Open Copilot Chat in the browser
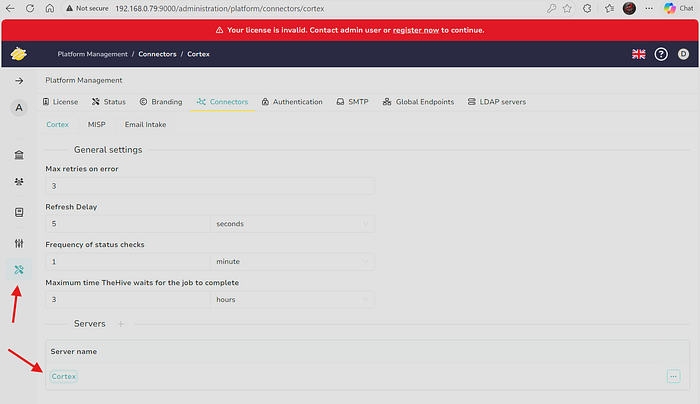700x404 pixels. coord(678,8)
